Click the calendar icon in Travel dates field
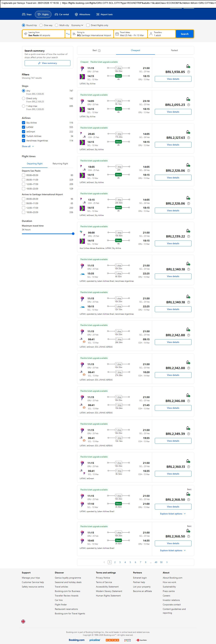The width and height of the screenshot is (216, 644). 117,34
